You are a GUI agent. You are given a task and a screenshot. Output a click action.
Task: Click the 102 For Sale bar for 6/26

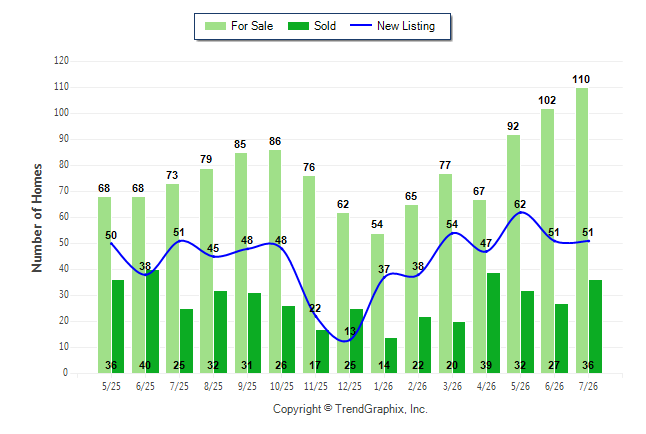pos(548,241)
